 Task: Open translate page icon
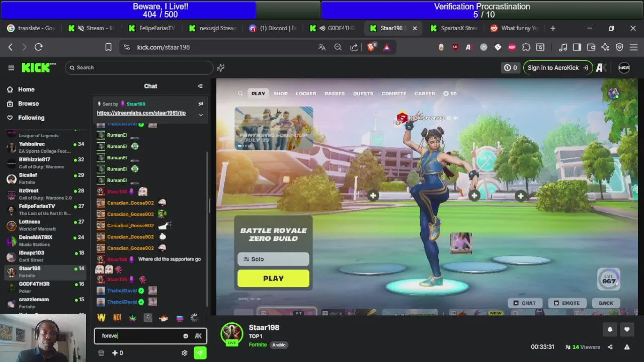click(x=322, y=47)
